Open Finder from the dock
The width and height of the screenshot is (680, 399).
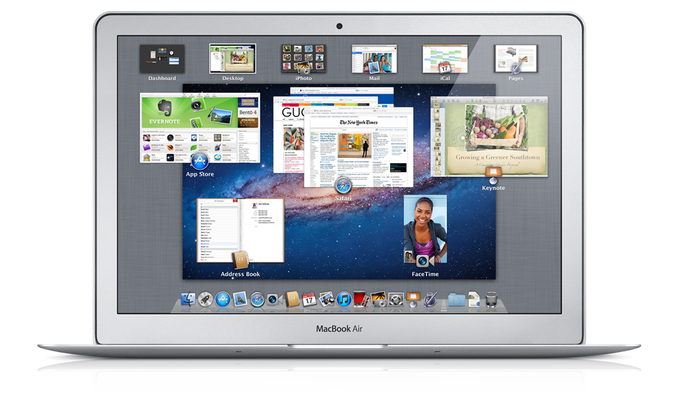[188, 299]
